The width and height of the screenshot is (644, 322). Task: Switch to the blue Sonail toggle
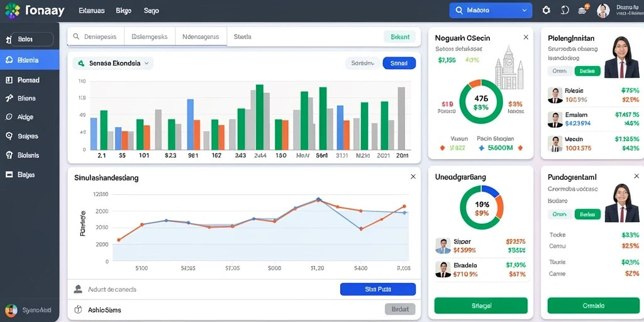pyautogui.click(x=399, y=64)
